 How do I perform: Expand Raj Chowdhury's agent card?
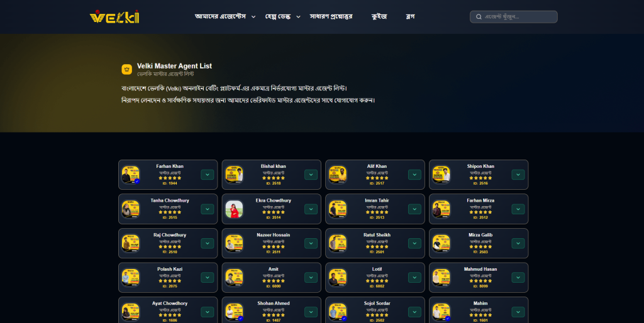point(208,243)
